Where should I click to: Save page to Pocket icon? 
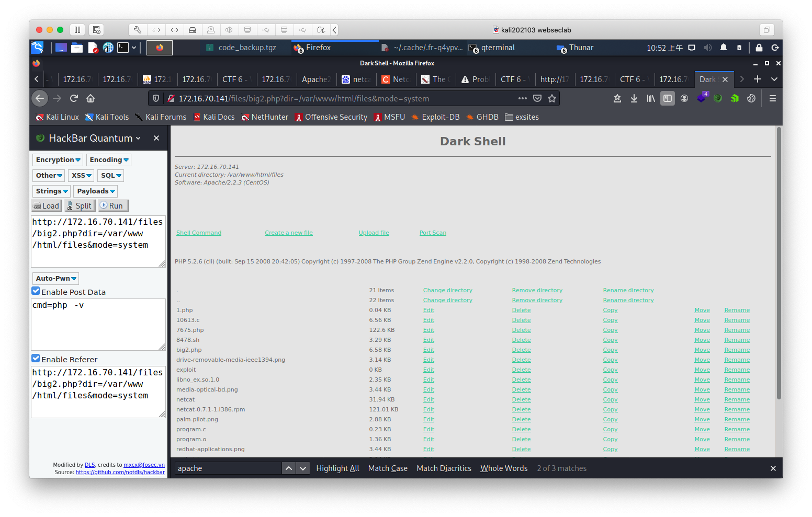click(x=537, y=98)
